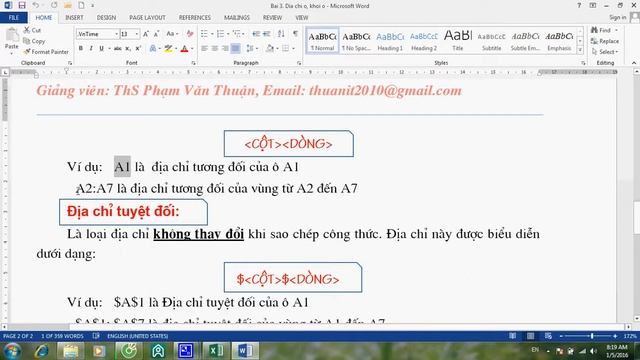Switch to the DESIGN tab
This screenshot has height=360, width=640.
click(106, 18)
